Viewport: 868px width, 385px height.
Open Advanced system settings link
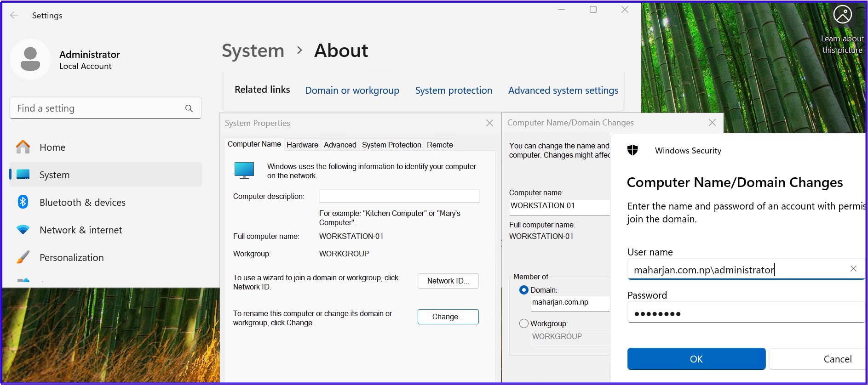[x=563, y=91]
